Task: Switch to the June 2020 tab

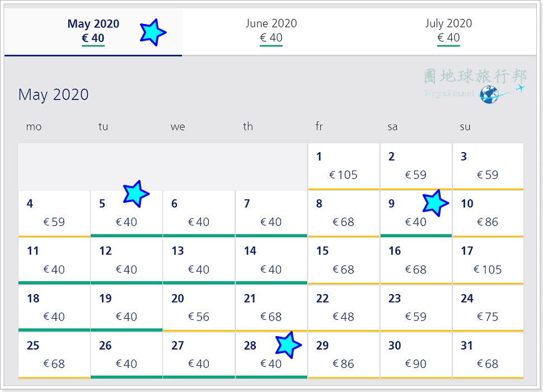Action: (271, 31)
